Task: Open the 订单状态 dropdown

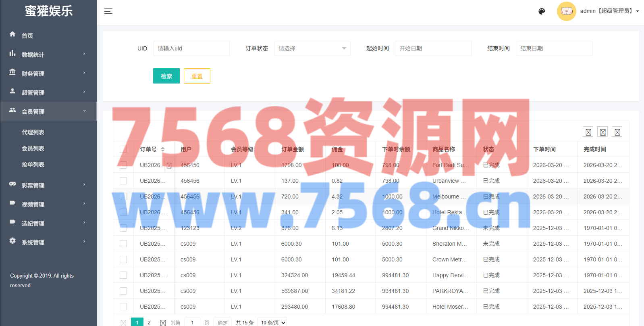Action: [312, 48]
